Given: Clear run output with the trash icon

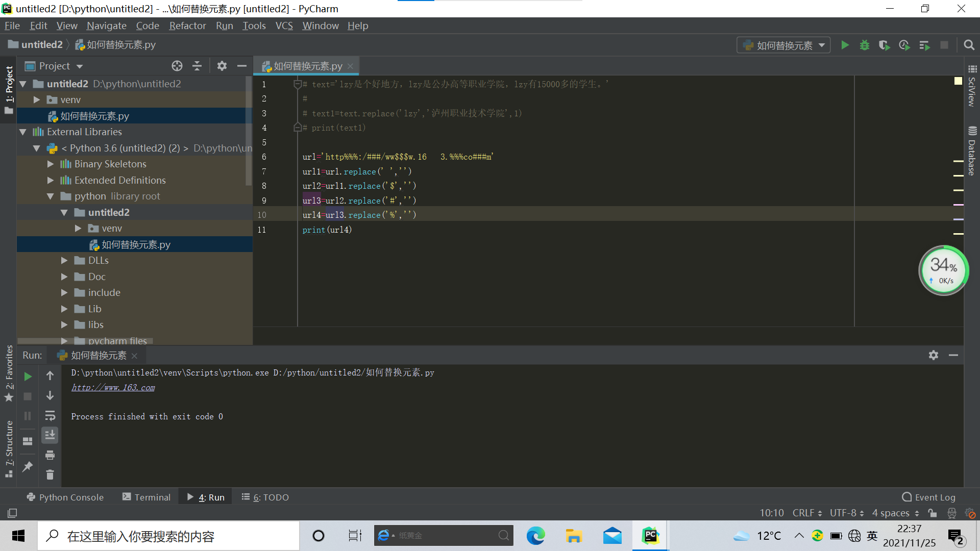Looking at the screenshot, I should tap(50, 474).
